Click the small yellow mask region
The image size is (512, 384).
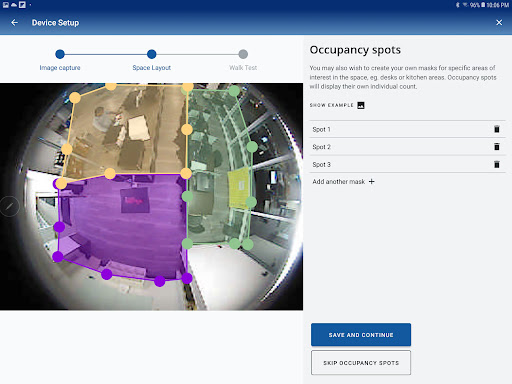point(239,187)
